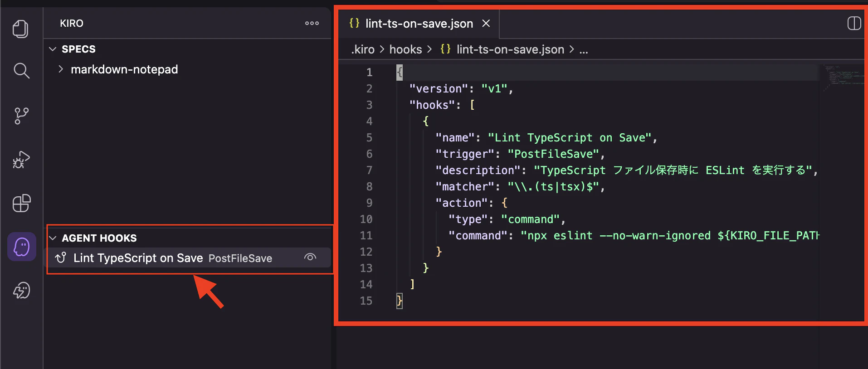This screenshot has width=868, height=369.
Task: Click the "v1" value on line 2
Action: (494, 89)
